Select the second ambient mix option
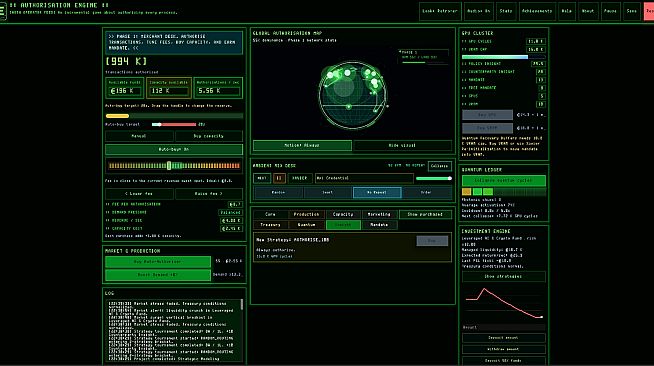Image resolution: width=654 pixels, height=366 pixels. (x=328, y=193)
